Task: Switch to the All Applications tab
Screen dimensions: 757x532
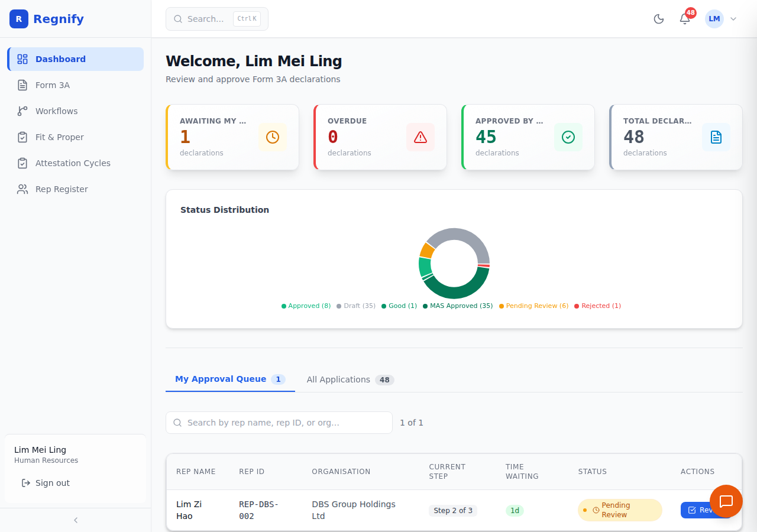Action: point(350,379)
